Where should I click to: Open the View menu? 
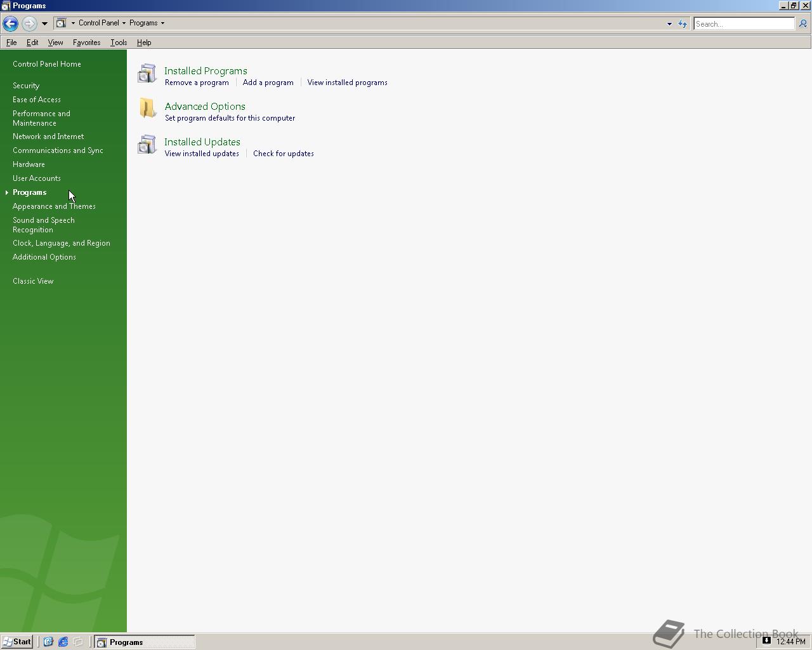click(55, 43)
